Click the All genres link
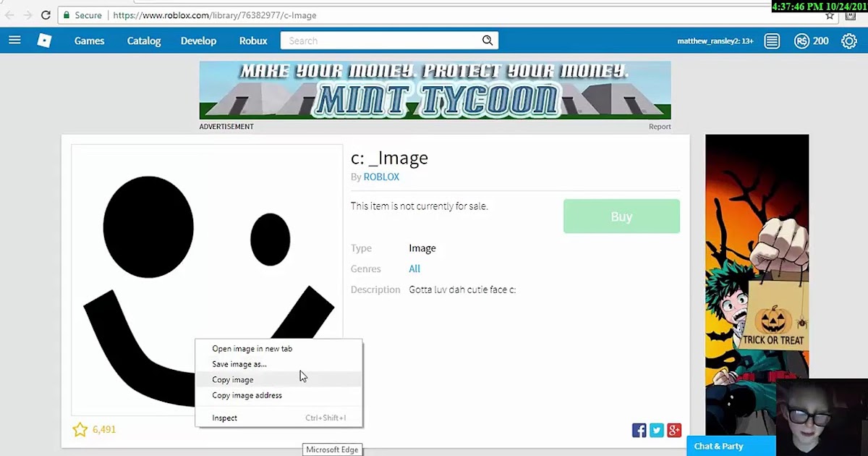The height and width of the screenshot is (456, 868). 414,269
